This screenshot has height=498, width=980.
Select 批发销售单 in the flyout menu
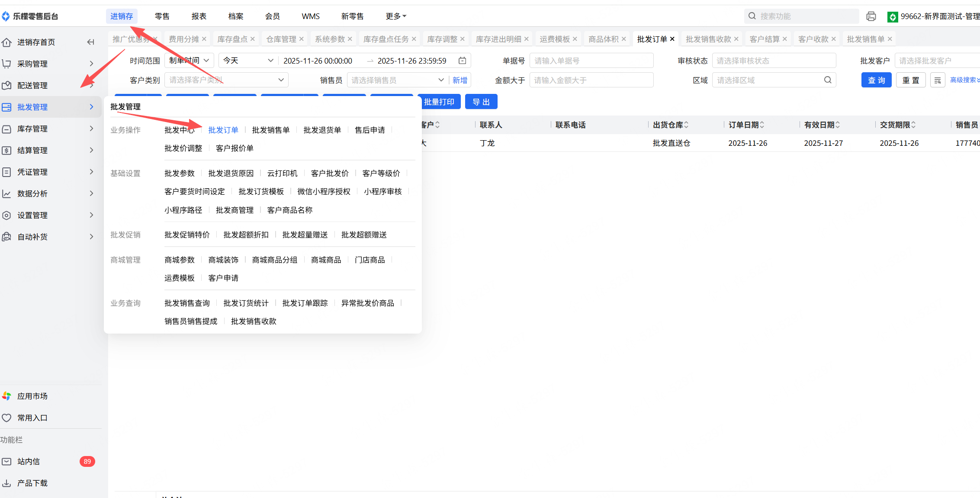coord(271,130)
